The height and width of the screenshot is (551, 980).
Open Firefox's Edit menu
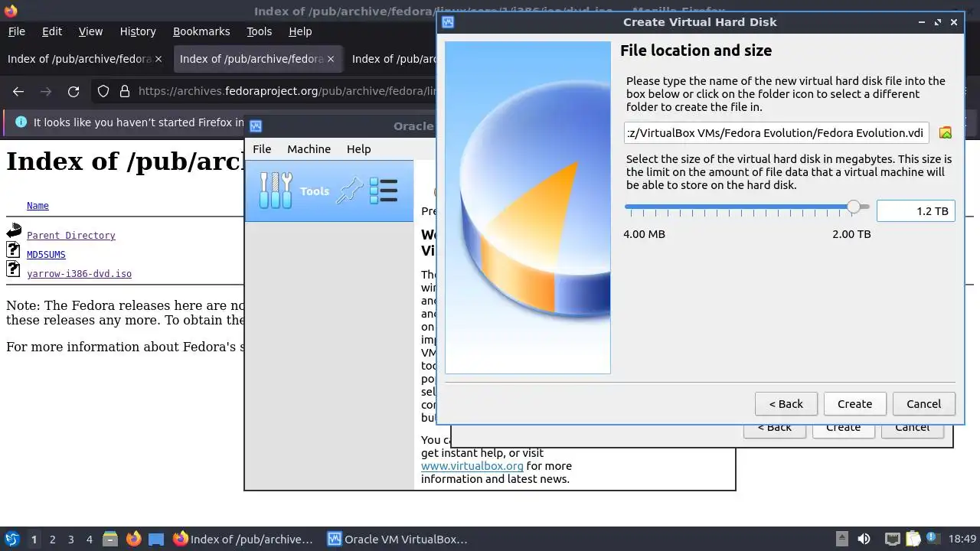point(52,31)
